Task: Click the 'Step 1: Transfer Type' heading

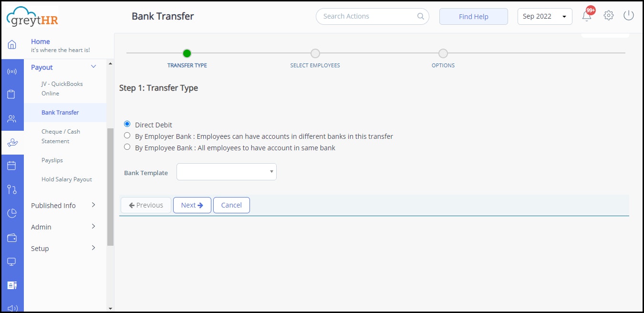Action: pos(158,88)
